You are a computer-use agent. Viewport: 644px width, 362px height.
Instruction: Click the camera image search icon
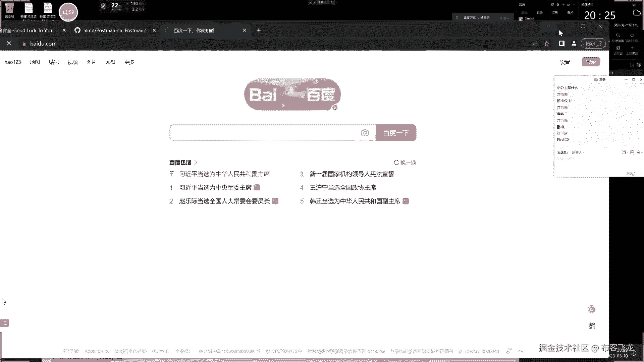click(x=365, y=133)
